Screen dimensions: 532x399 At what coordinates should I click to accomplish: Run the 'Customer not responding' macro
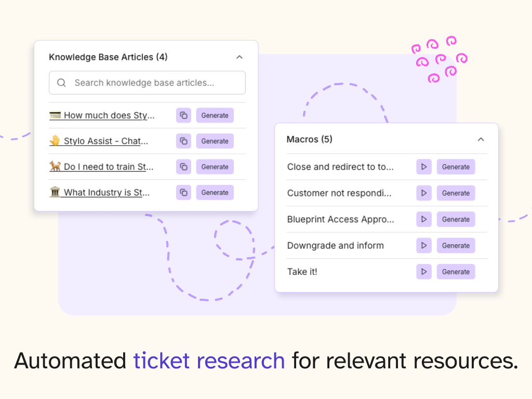(x=423, y=193)
